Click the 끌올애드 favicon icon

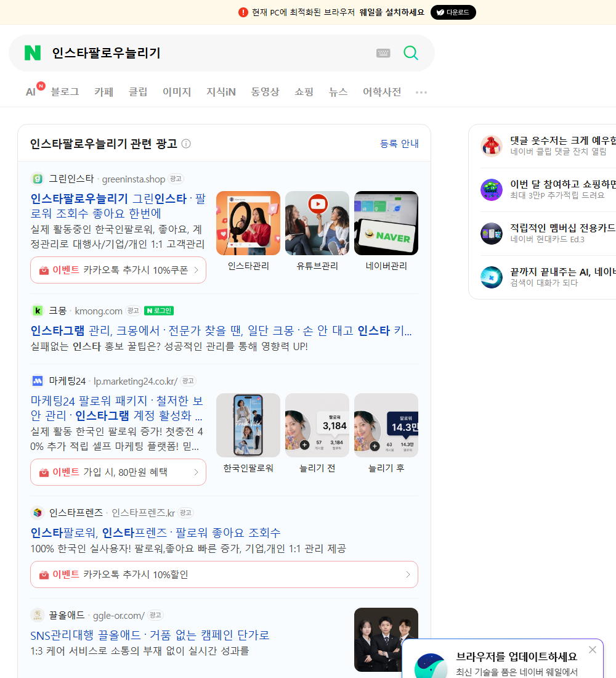click(x=38, y=615)
